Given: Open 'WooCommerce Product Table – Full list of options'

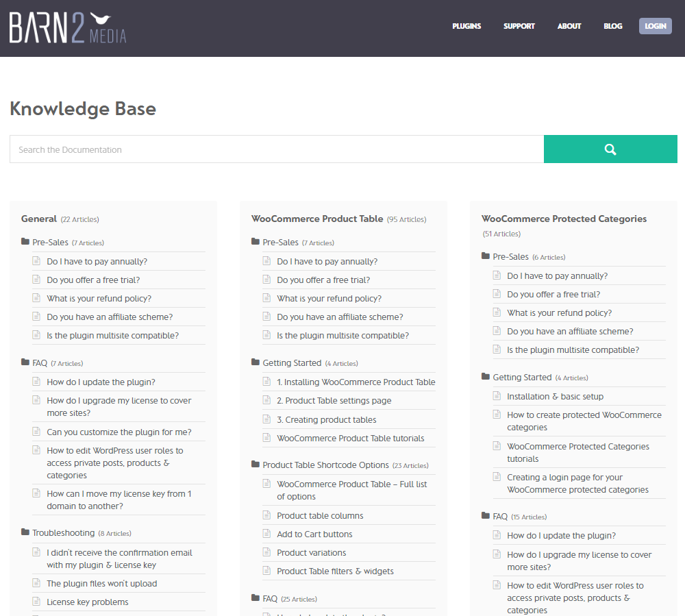Looking at the screenshot, I should (x=352, y=490).
